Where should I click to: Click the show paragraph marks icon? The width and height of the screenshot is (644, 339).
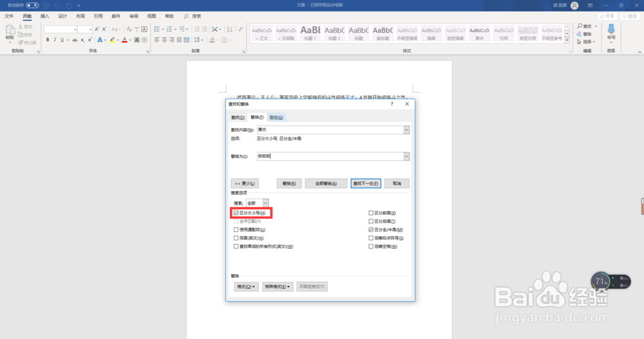tap(240, 29)
